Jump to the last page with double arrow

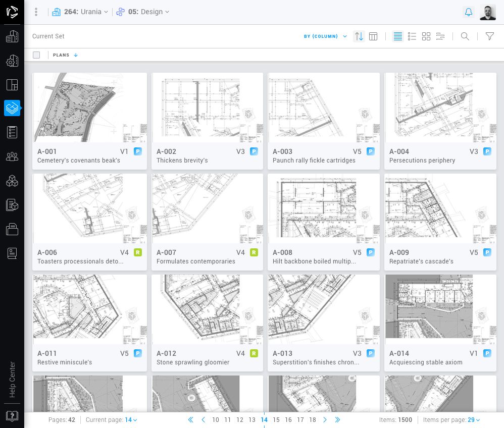click(x=337, y=420)
